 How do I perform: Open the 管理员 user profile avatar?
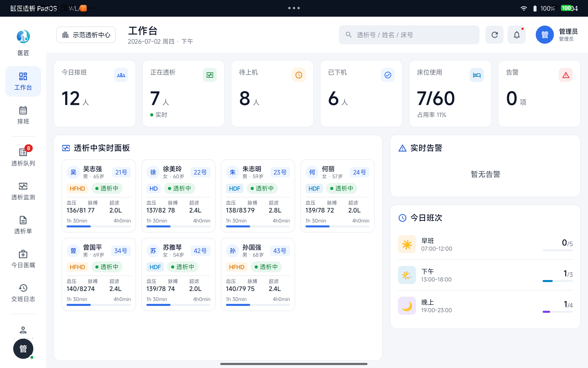(x=545, y=35)
